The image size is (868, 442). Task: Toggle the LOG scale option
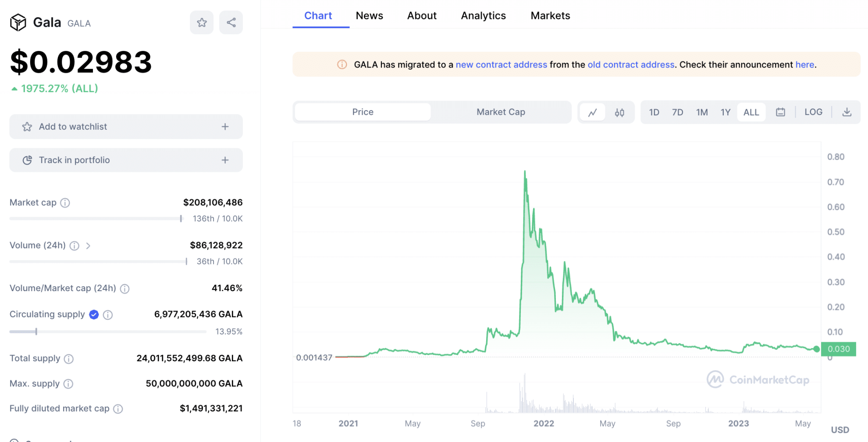click(813, 112)
